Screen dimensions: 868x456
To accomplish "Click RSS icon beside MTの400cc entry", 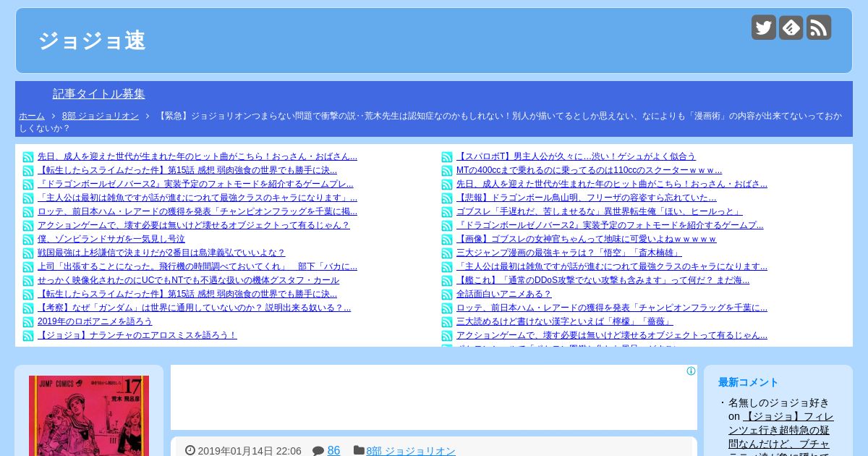I will pyautogui.click(x=447, y=171).
